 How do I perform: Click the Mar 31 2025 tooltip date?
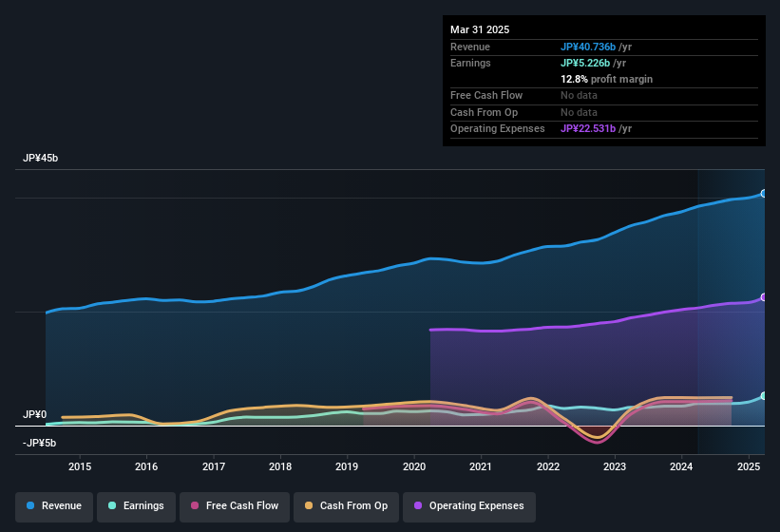[x=480, y=29]
